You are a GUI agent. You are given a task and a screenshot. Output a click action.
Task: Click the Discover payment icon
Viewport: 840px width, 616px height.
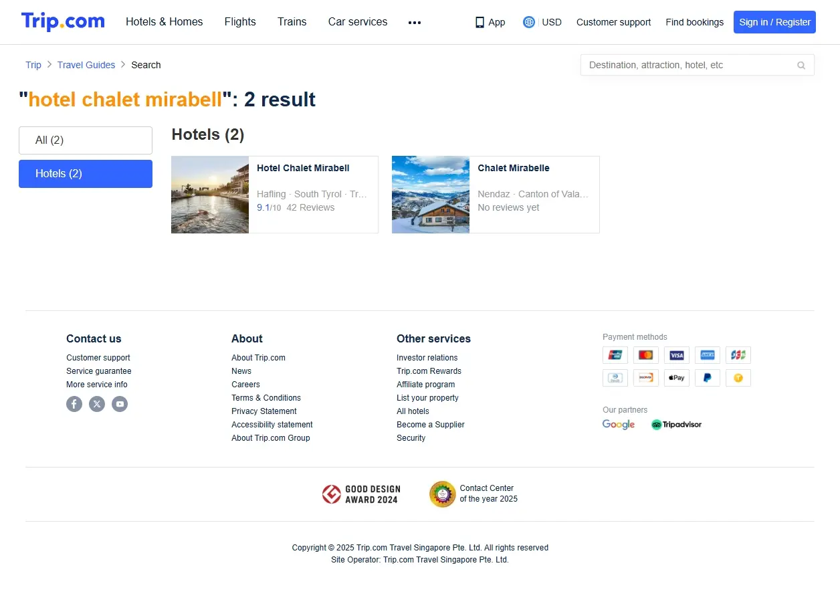tap(646, 378)
